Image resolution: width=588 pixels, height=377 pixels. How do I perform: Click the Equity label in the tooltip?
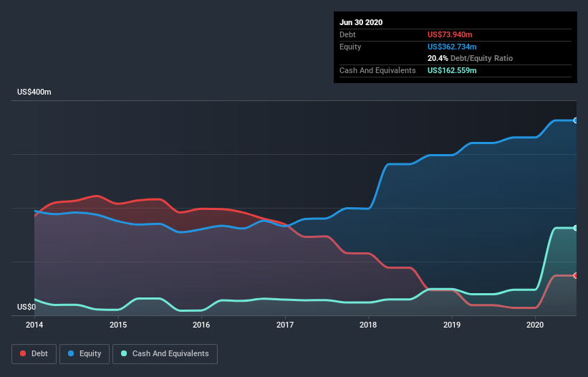pos(350,47)
